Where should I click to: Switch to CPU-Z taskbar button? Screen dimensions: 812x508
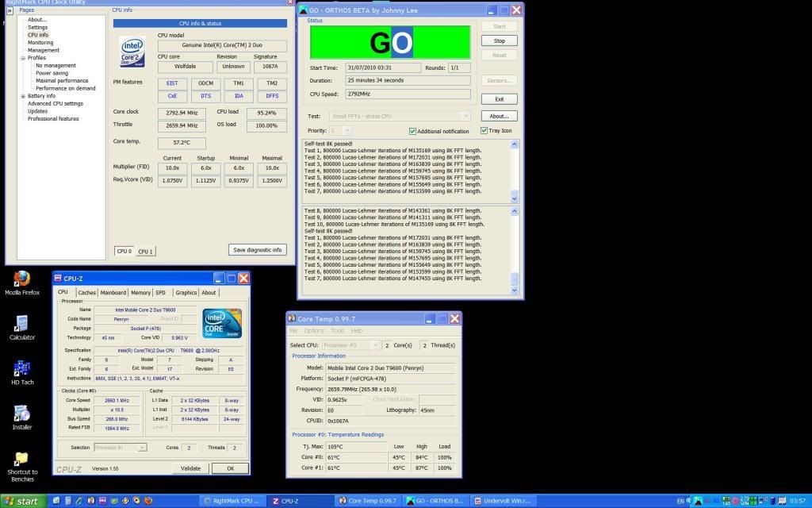[x=301, y=501]
